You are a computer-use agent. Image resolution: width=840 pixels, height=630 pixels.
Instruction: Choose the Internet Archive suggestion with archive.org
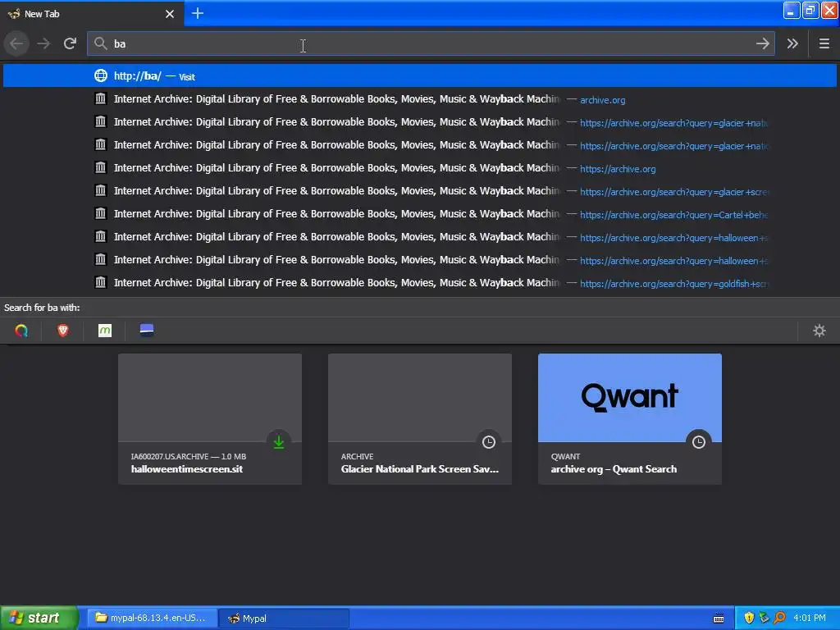420,99
